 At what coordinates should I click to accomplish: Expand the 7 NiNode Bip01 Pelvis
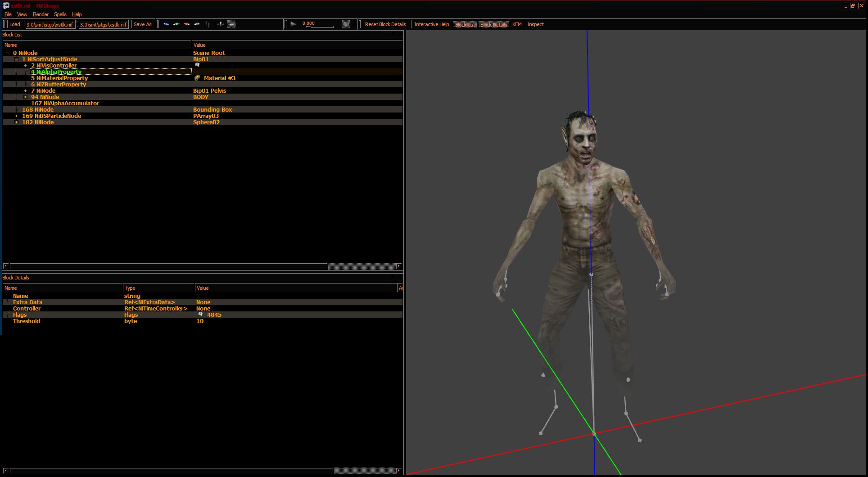26,90
